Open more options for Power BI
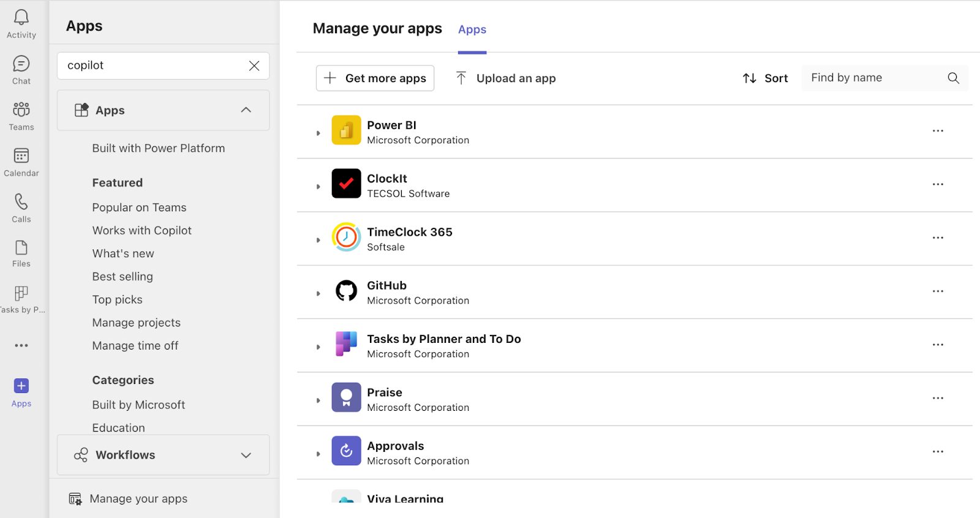The height and width of the screenshot is (518, 980). coord(938,131)
